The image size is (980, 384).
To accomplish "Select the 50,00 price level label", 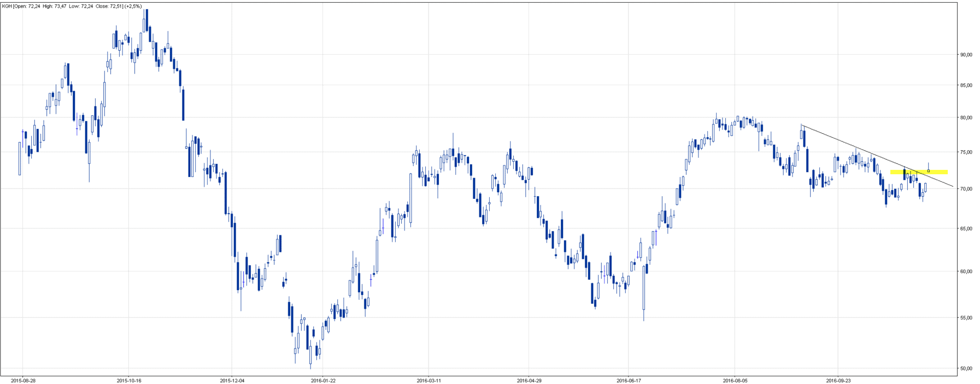I will coord(966,369).
